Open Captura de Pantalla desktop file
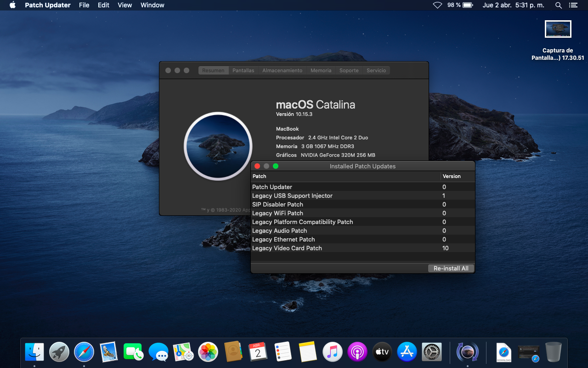This screenshot has height=368, width=588. tap(558, 40)
